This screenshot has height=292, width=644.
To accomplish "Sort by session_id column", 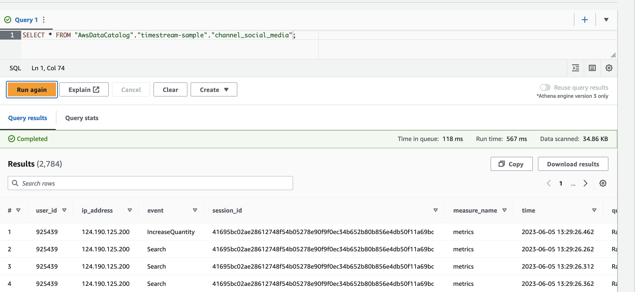I will [436, 210].
